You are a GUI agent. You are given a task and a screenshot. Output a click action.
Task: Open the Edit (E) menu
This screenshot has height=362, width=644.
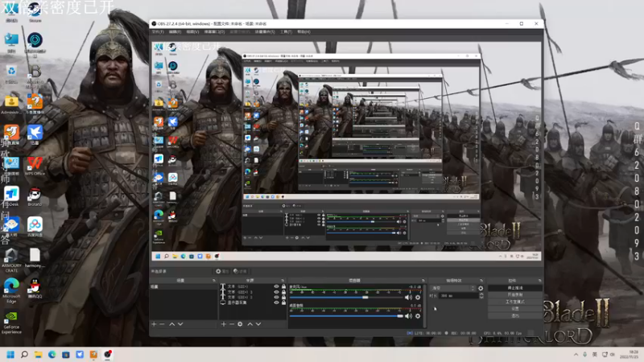tap(175, 32)
